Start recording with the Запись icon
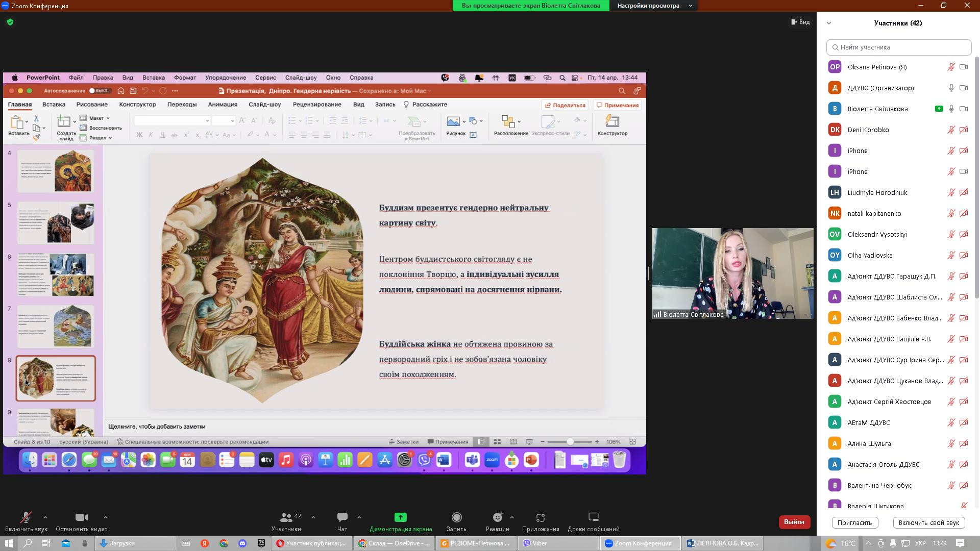980x551 pixels. click(456, 517)
